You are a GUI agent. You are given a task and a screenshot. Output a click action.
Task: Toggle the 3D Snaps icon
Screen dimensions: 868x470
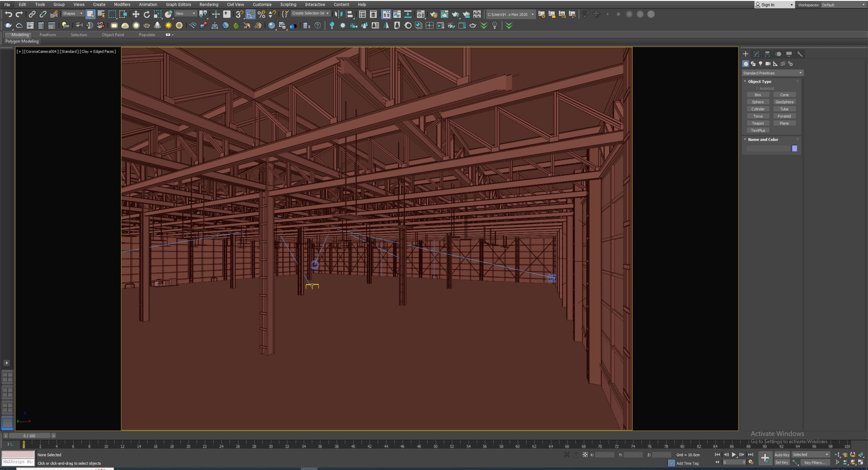239,14
